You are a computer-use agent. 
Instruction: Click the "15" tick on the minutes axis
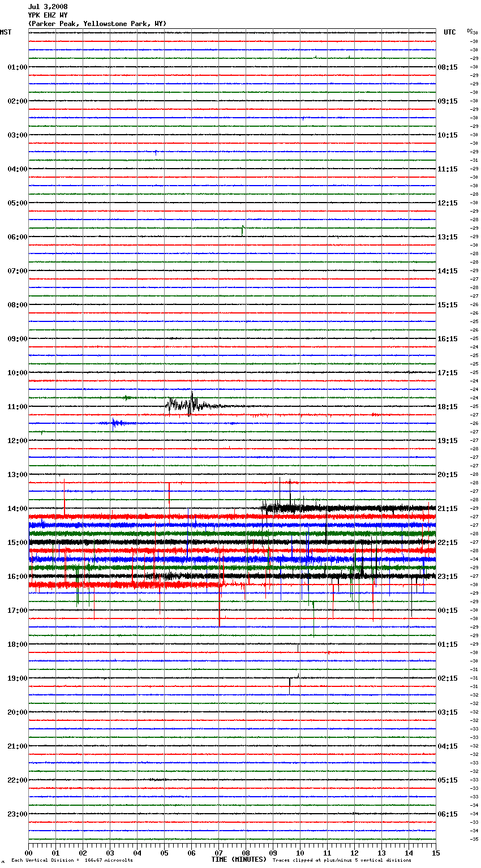click(436, 853)
